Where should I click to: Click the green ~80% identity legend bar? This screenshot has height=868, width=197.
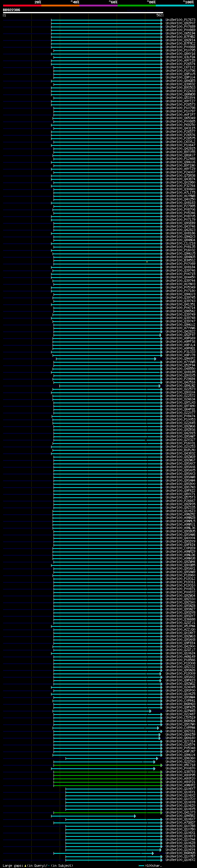(137, 6)
